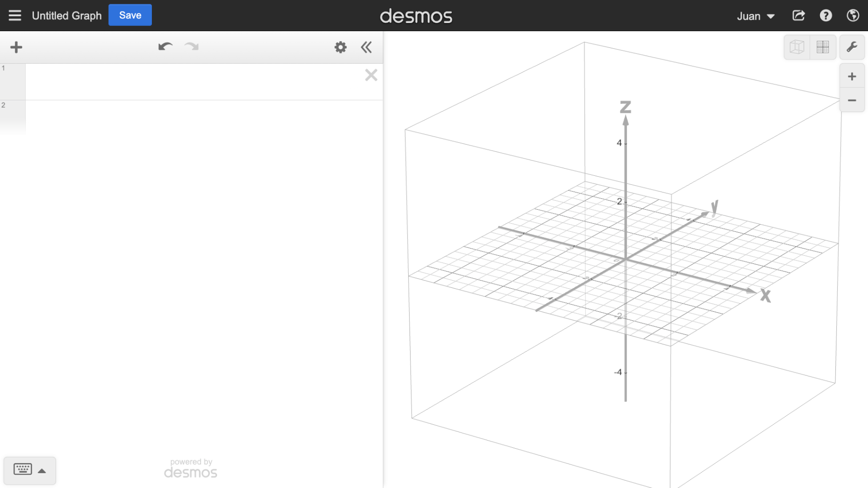This screenshot has height=488, width=868.
Task: Zoom out on the 3D graph
Action: pos(852,101)
